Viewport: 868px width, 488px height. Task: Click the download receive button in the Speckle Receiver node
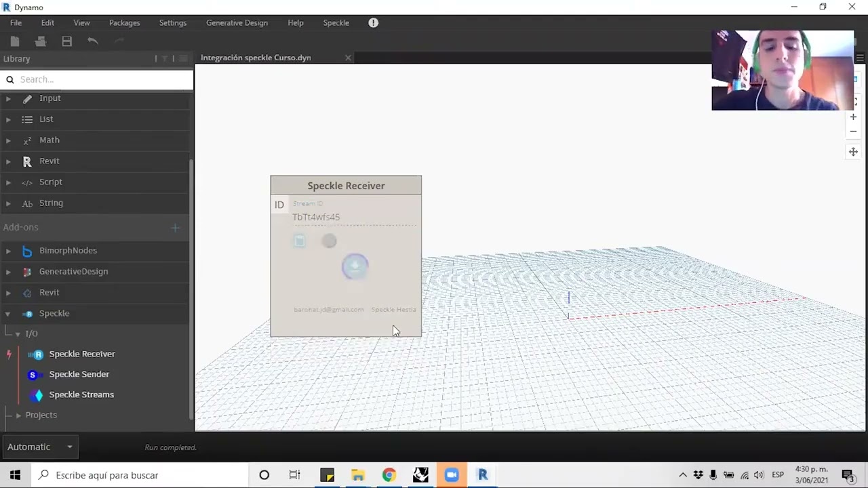[x=355, y=267]
